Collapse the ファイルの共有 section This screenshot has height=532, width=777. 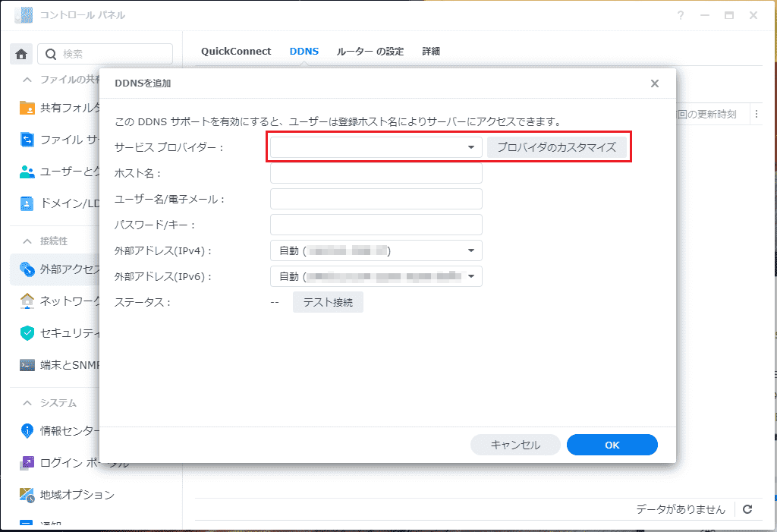27,80
